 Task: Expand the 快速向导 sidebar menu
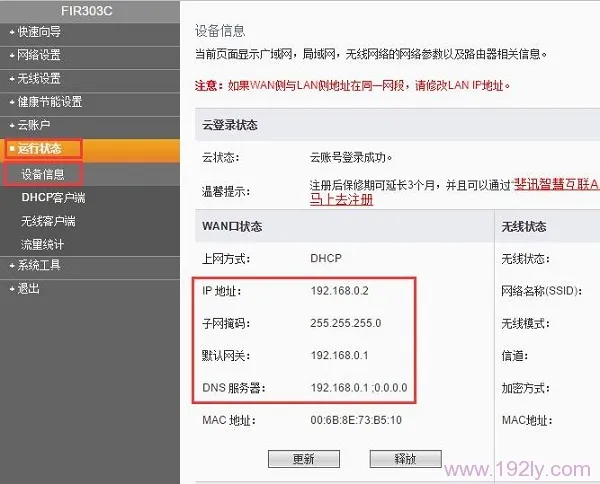[40, 31]
